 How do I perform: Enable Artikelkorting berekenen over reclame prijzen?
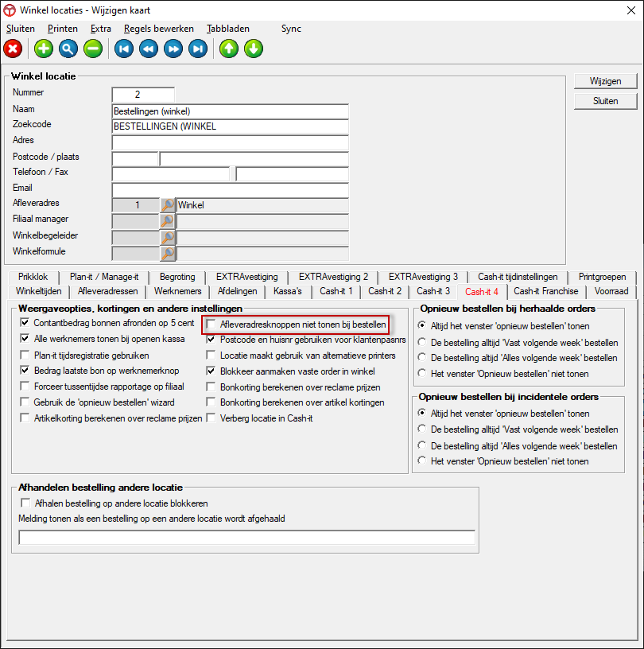click(25, 418)
